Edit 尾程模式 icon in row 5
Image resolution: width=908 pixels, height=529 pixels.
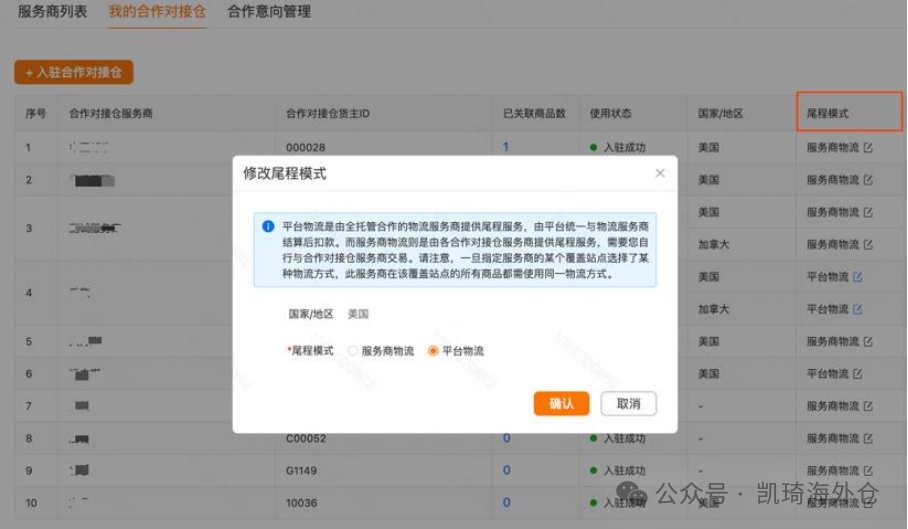867,341
